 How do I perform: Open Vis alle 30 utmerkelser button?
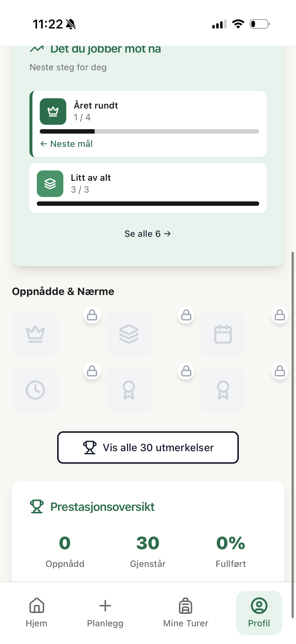pyautogui.click(x=148, y=448)
